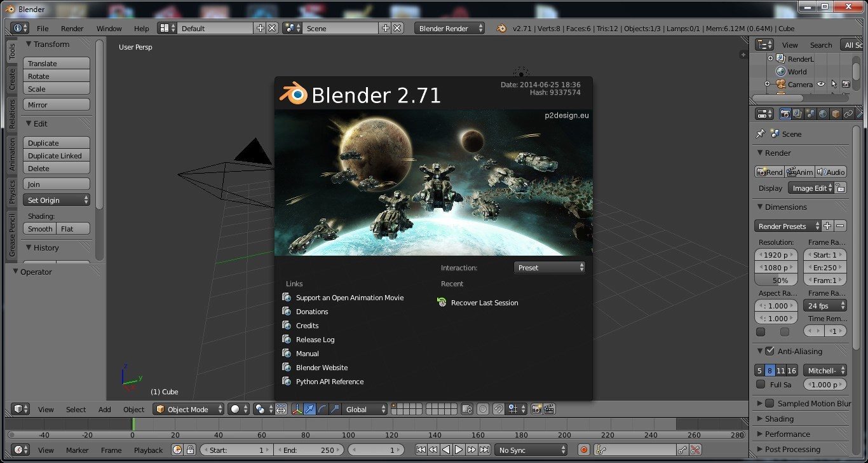Open the File menu
The image size is (868, 463).
click(x=43, y=29)
